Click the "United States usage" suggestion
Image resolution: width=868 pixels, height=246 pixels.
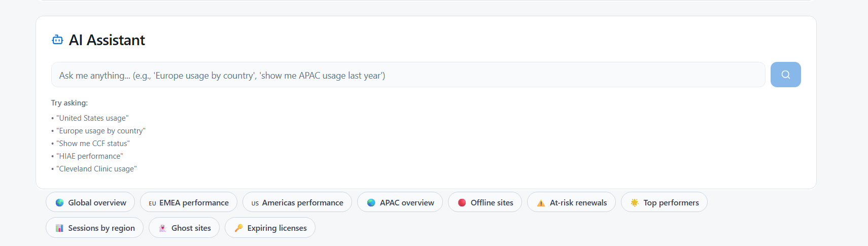pyautogui.click(x=92, y=118)
